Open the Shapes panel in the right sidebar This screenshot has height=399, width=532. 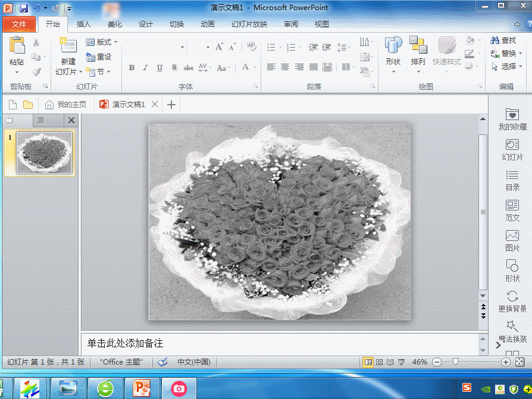pyautogui.click(x=512, y=271)
